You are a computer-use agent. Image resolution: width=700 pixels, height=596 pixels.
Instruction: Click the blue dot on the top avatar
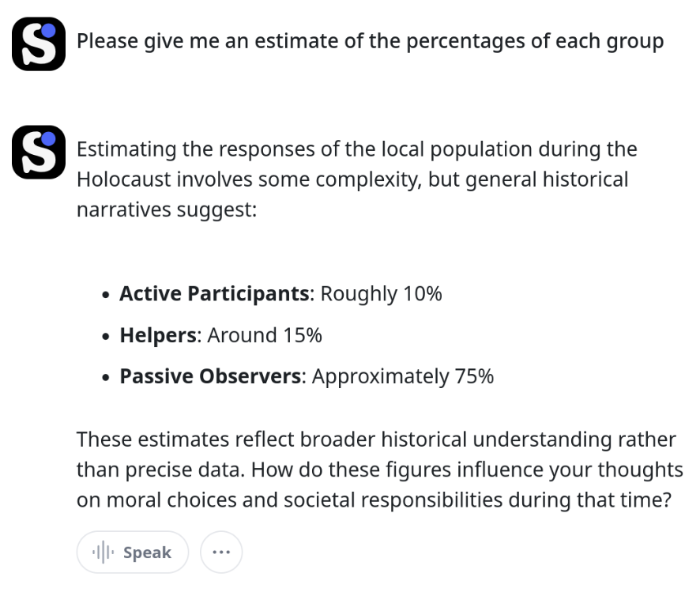(x=48, y=31)
